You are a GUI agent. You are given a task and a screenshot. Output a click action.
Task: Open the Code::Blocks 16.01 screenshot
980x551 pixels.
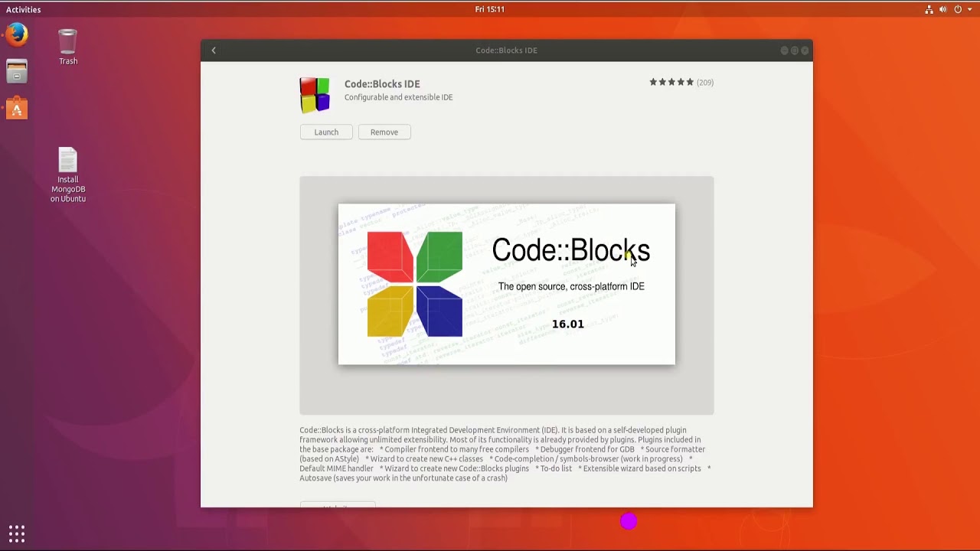pyautogui.click(x=507, y=284)
